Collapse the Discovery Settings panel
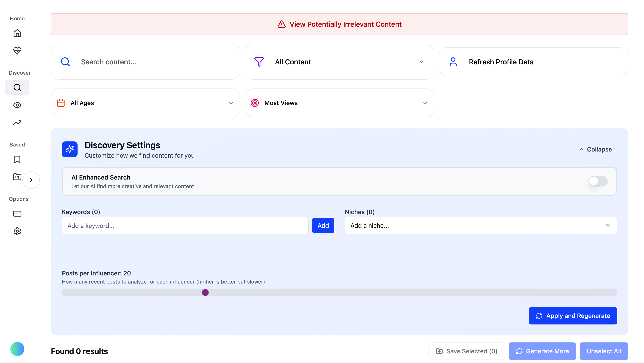Image resolution: width=644 pixels, height=363 pixels. pos(596,149)
